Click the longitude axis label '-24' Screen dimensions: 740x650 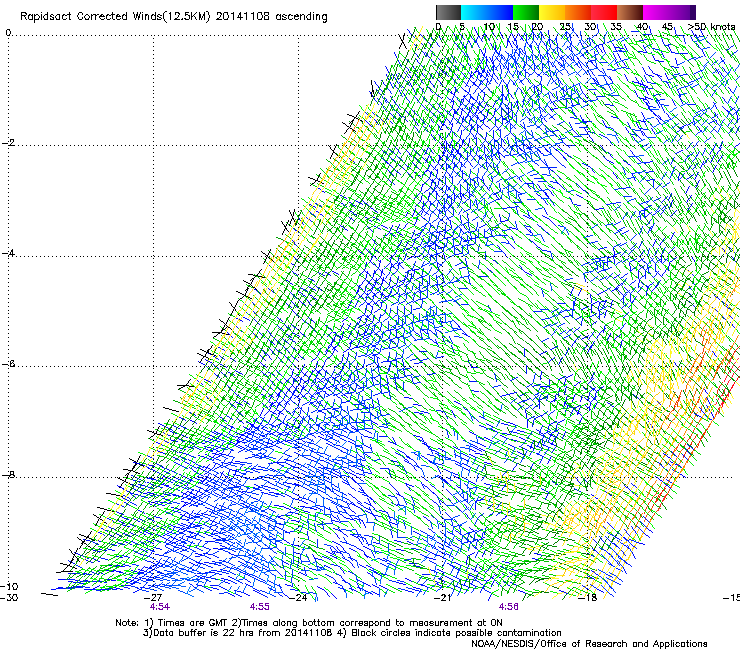pos(298,598)
